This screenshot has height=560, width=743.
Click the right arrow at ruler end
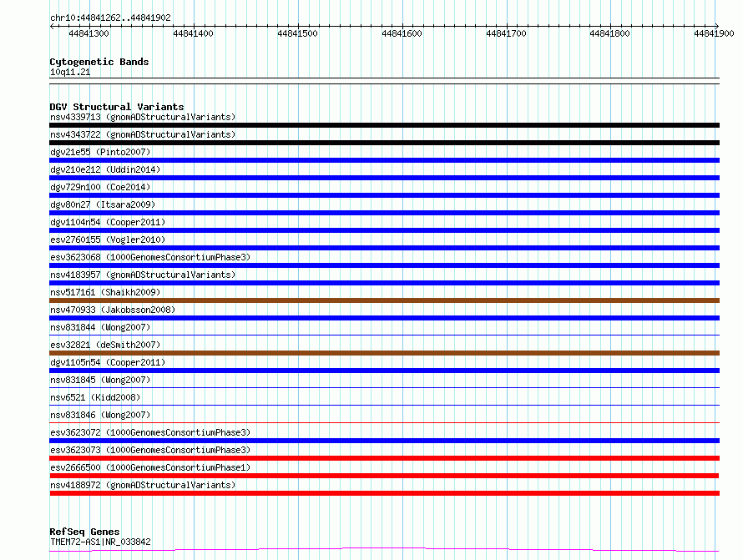(x=717, y=27)
